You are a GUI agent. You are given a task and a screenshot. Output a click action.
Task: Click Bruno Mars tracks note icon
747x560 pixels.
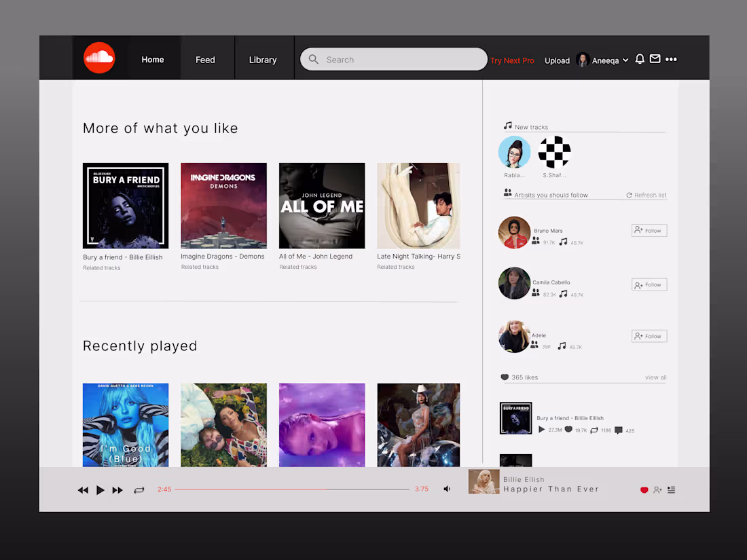tap(563, 242)
